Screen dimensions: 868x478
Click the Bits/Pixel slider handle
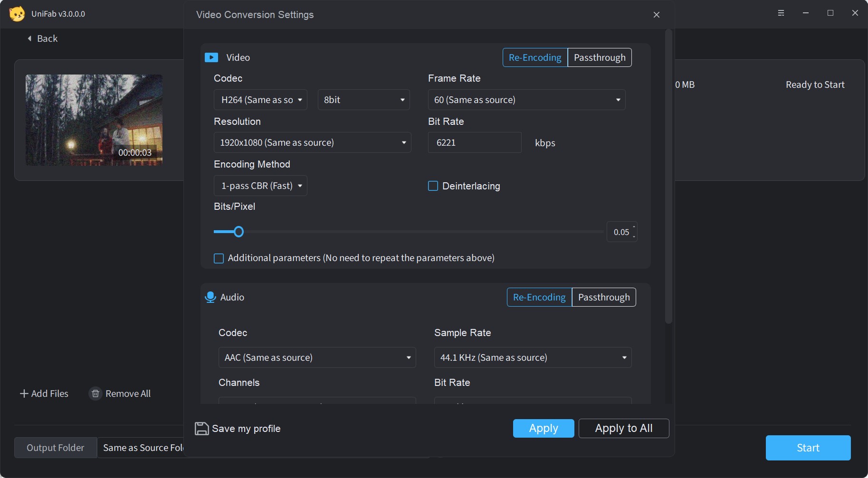click(x=238, y=232)
